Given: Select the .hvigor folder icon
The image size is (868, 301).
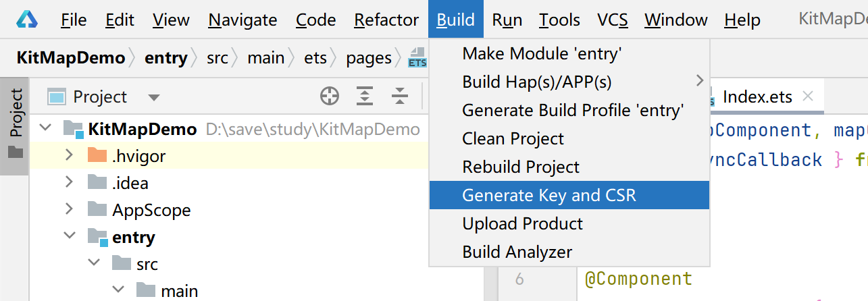Looking at the screenshot, I should [97, 156].
